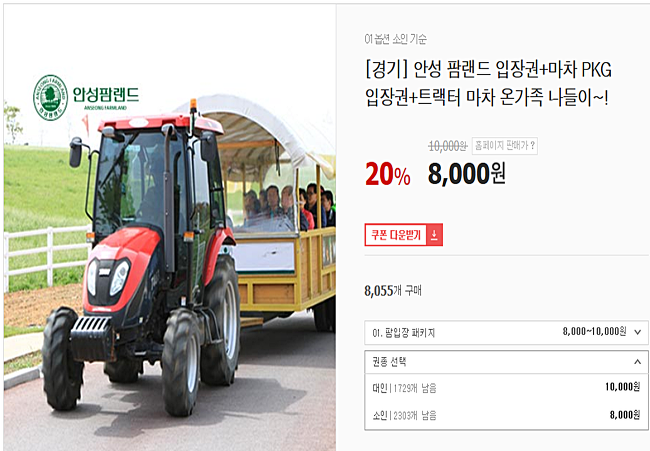Click the download arrow icon on coupon button
Viewport: 650px width, 451px height.
[x=434, y=235]
